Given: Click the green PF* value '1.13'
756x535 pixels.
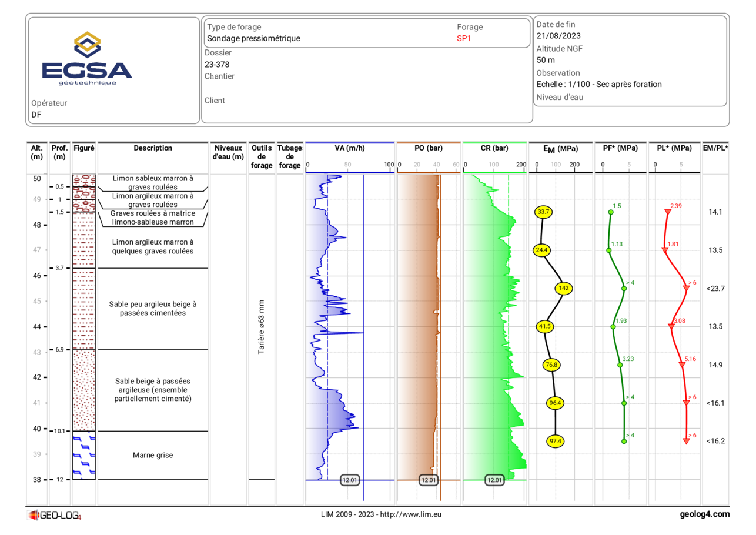Looking at the screenshot, I should [617, 244].
